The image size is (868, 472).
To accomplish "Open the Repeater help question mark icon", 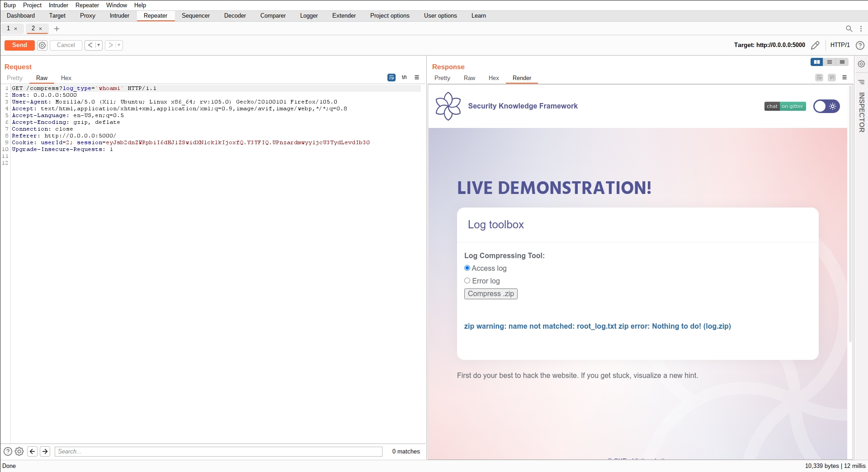I will click(860, 45).
